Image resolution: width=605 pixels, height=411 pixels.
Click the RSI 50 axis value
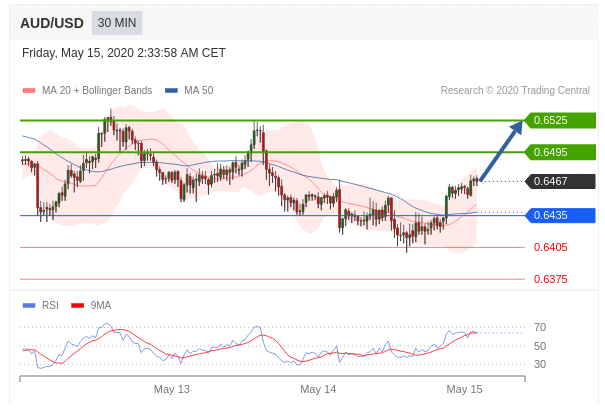[x=540, y=346]
